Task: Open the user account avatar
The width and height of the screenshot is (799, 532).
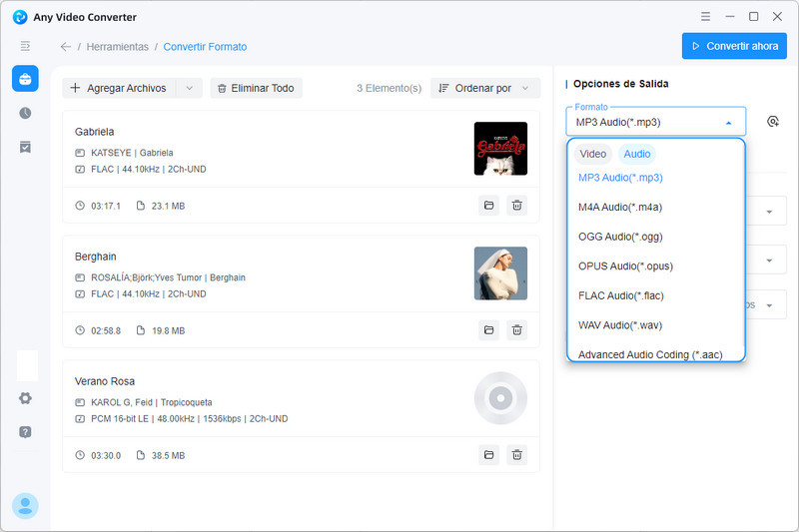Action: click(x=25, y=506)
